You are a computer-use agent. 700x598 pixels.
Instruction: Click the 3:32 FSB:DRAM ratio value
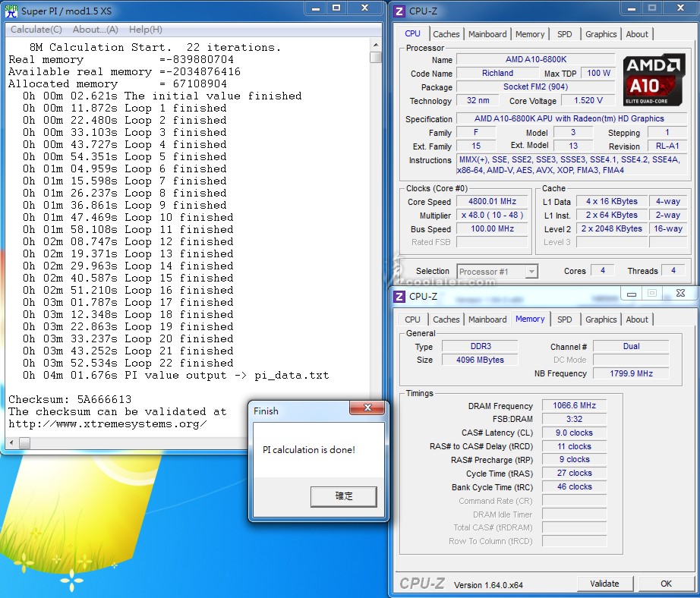click(574, 419)
